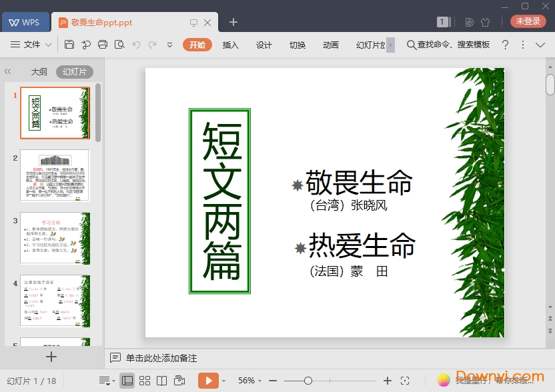Switch to slide sorter view
Image resolution: width=555 pixels, height=392 pixels.
(144, 380)
